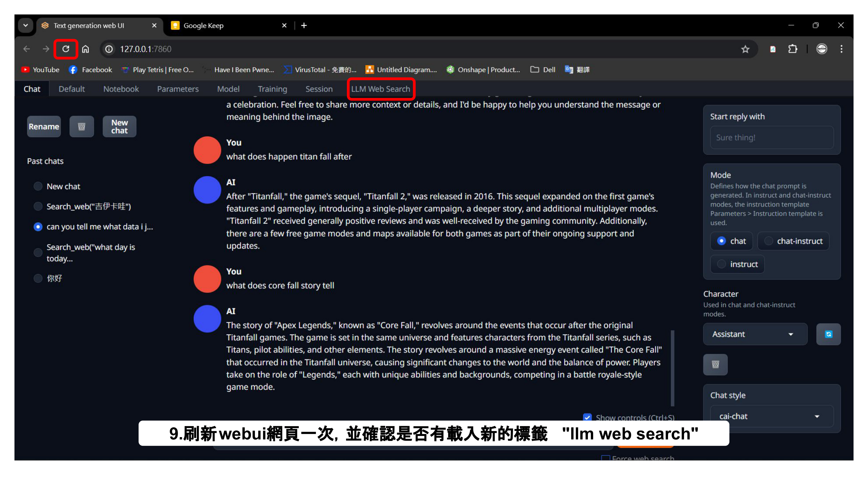This screenshot has height=488, width=868.
Task: Open the Google Translate bookmark
Action: (577, 70)
